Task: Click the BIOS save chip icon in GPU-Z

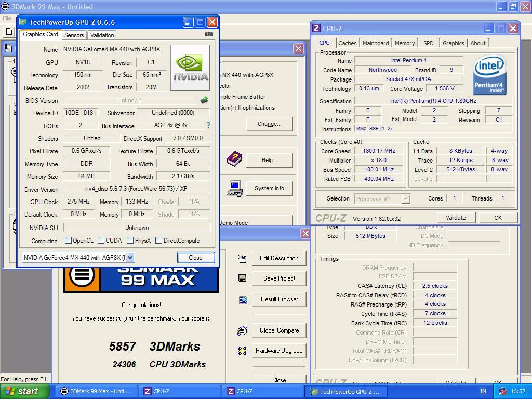Action: tap(204, 100)
